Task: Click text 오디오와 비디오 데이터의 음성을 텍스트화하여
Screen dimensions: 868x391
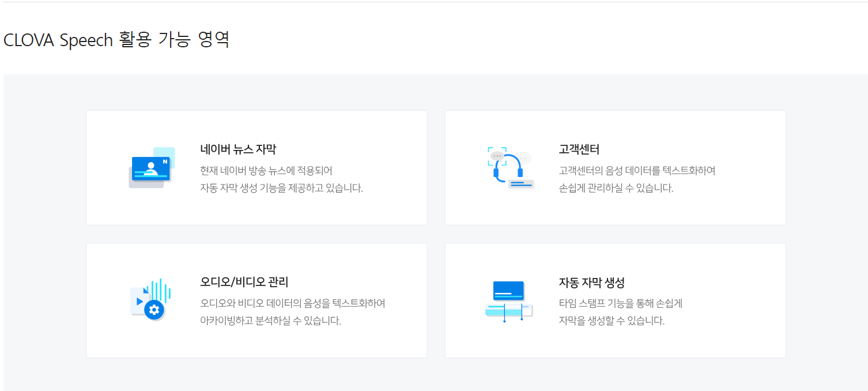Action: click(293, 303)
